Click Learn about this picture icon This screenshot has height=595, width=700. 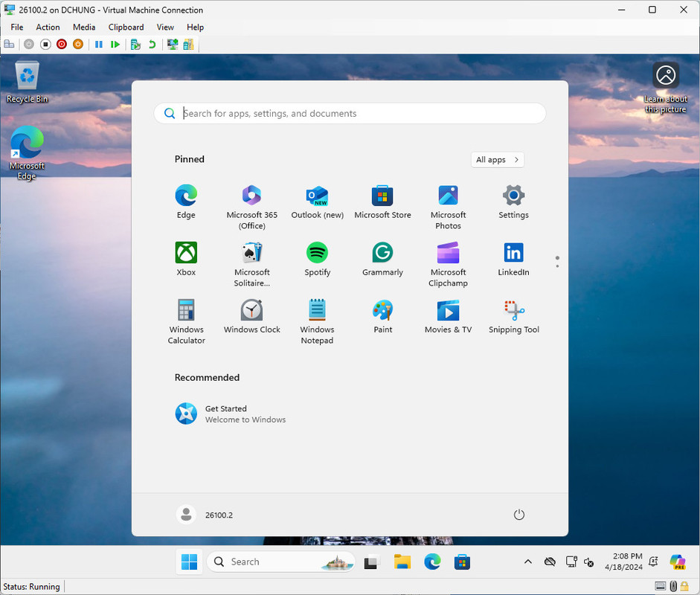point(666,88)
